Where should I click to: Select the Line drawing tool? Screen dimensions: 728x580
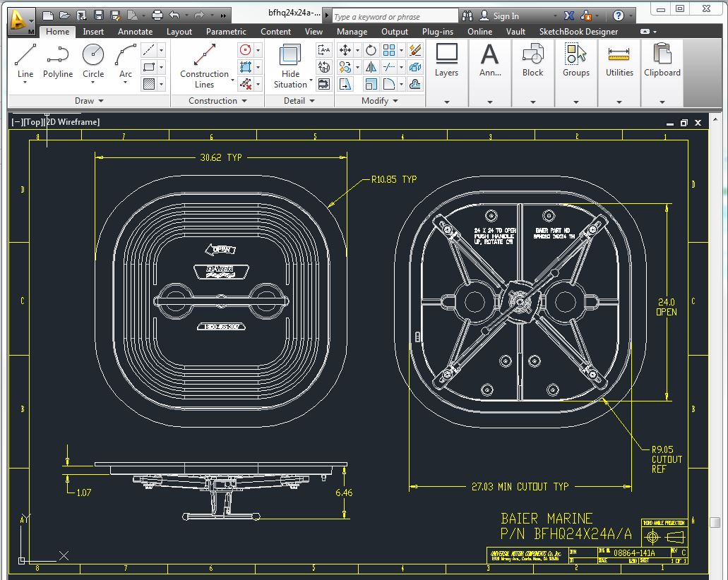pyautogui.click(x=25, y=61)
